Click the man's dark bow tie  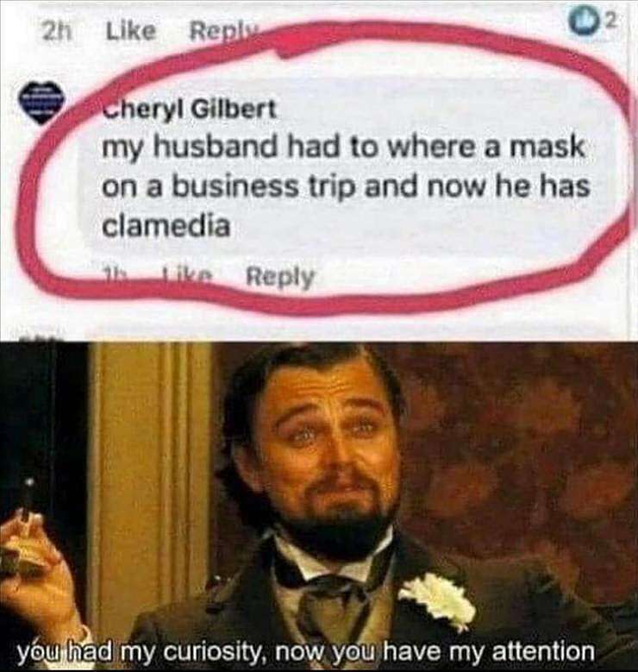click(319, 576)
